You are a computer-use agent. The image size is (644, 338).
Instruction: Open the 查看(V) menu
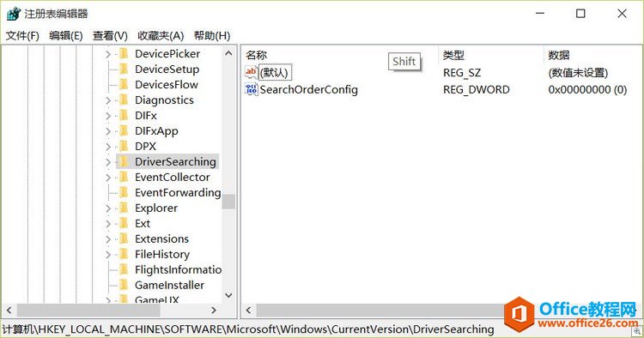point(110,36)
